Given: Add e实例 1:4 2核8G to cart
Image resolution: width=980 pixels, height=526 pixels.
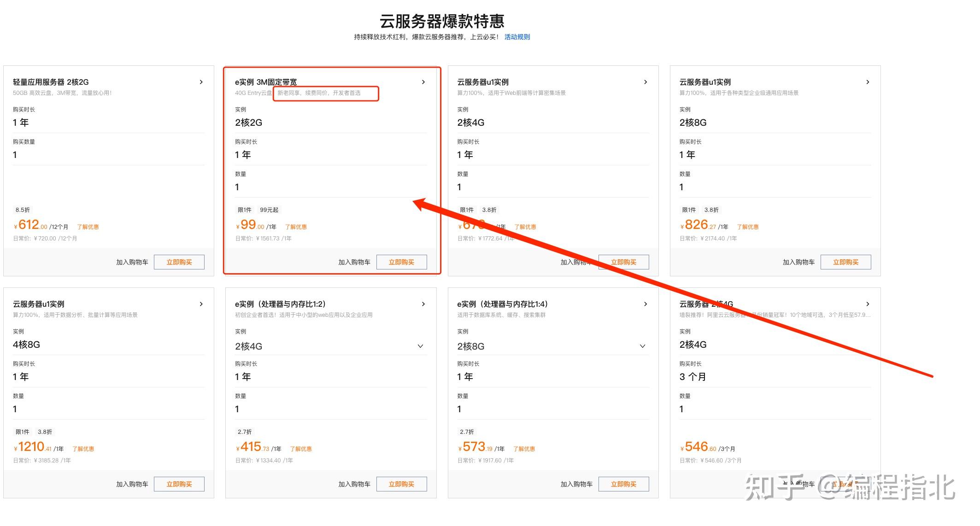Looking at the screenshot, I should pyautogui.click(x=576, y=484).
